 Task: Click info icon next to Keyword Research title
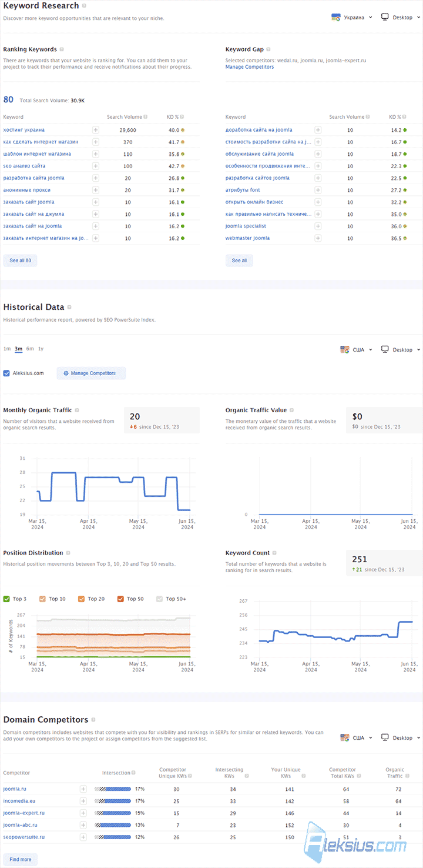pos(85,5)
